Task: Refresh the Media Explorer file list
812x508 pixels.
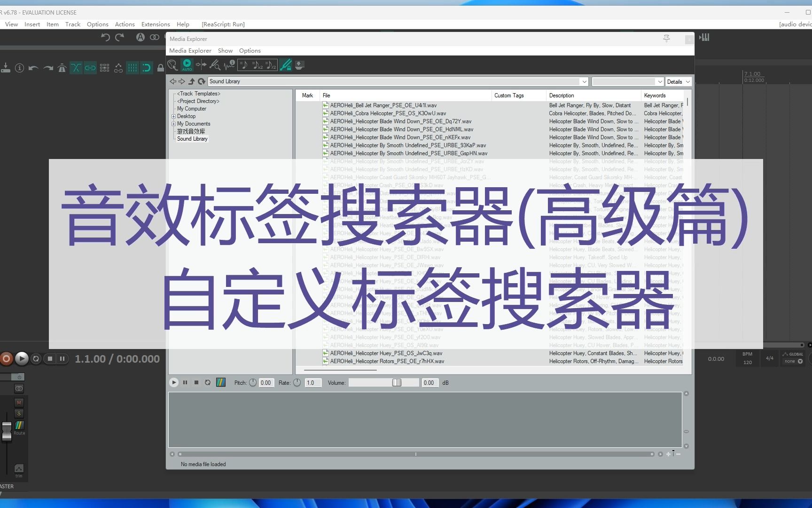Action: 202,81
